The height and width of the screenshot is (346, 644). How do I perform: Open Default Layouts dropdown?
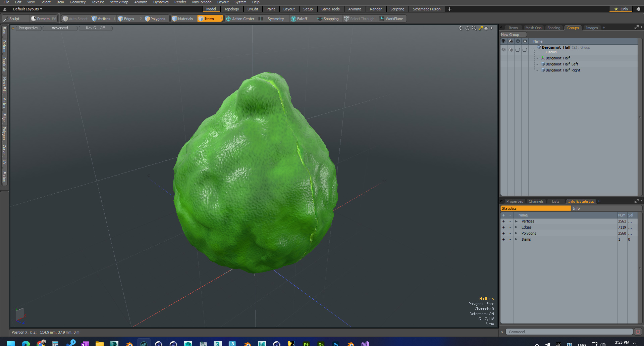(28, 9)
